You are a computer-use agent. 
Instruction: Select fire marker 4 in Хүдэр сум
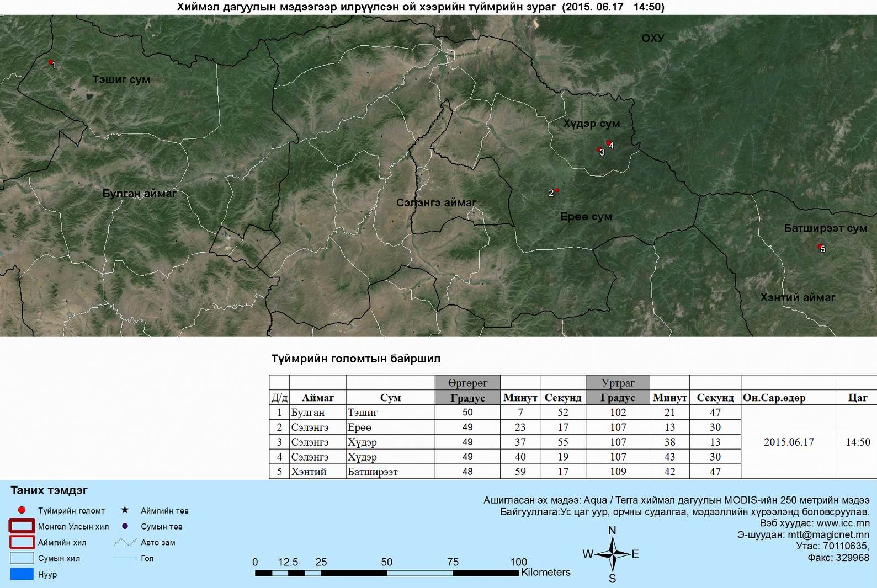pos(608,143)
